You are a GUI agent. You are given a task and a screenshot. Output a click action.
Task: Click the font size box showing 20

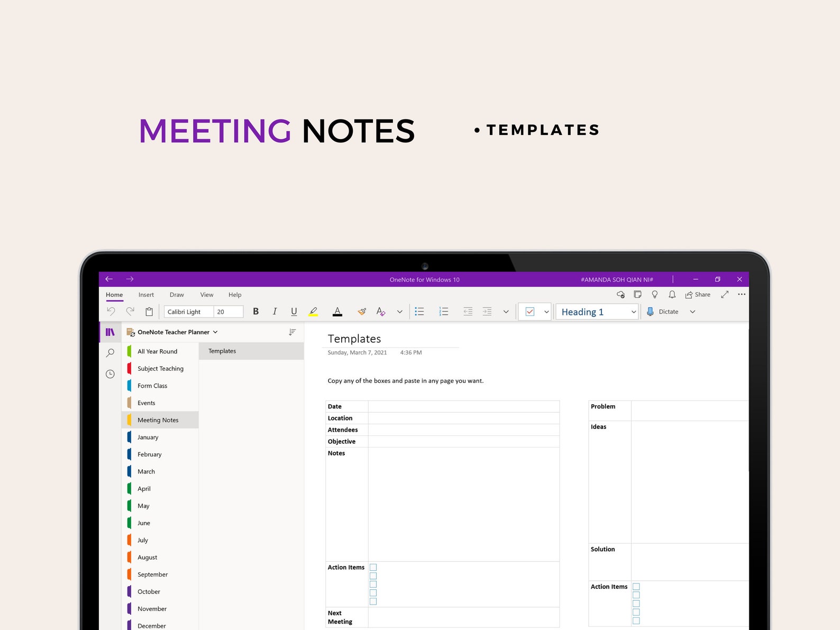pos(229,312)
